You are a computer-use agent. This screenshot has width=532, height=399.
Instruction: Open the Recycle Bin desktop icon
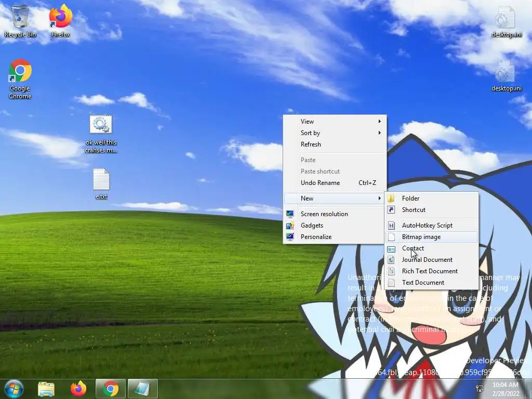pyautogui.click(x=20, y=21)
